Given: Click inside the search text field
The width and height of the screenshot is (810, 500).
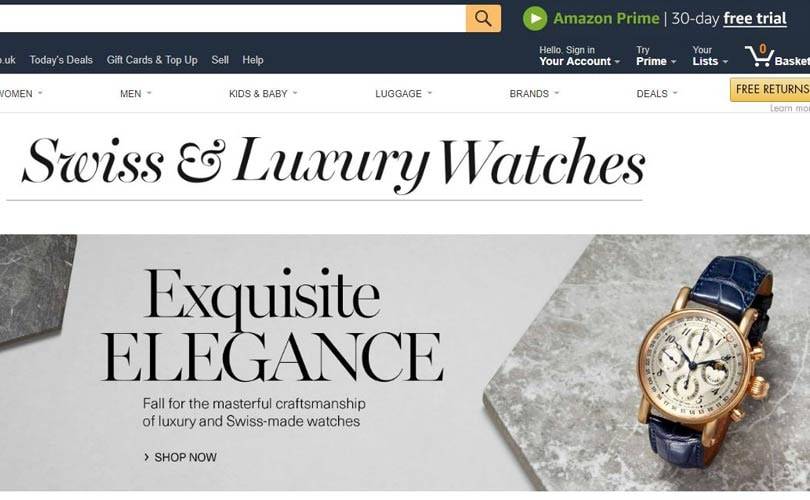Looking at the screenshot, I should point(232,19).
